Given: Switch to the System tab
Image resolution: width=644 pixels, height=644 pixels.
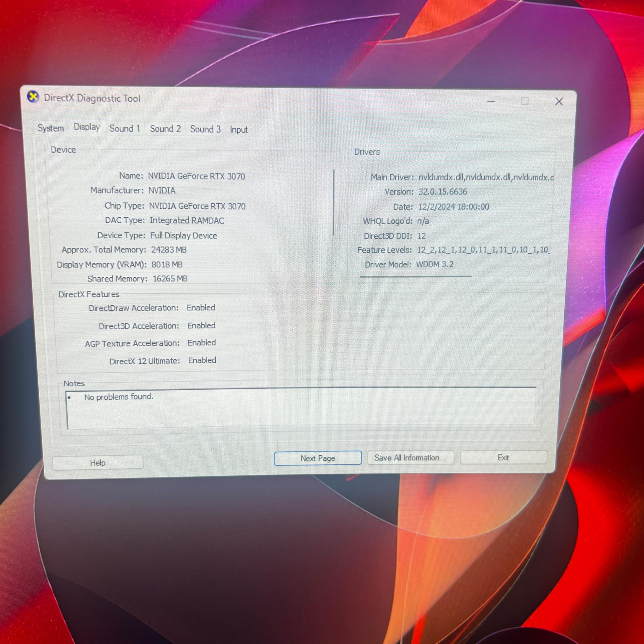Looking at the screenshot, I should tap(50, 128).
